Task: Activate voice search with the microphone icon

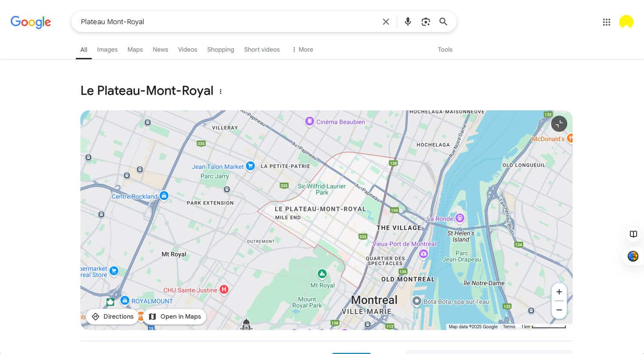Action: (x=407, y=21)
